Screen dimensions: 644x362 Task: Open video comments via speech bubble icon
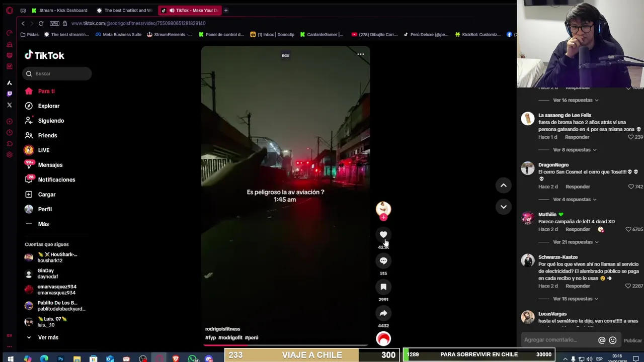coord(383,260)
